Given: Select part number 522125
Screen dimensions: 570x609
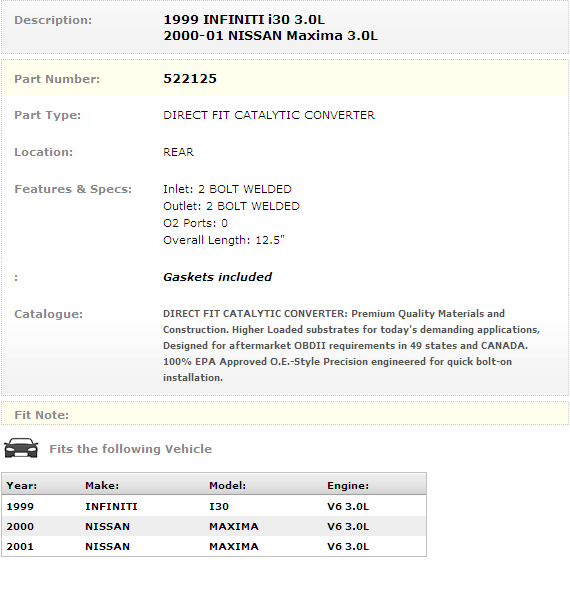Looking at the screenshot, I should pyautogui.click(x=190, y=79).
